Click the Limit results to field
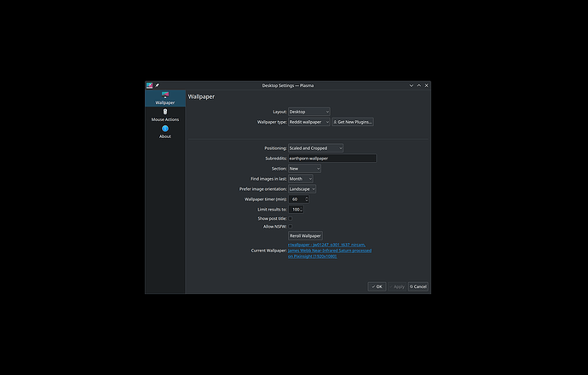 [296, 210]
